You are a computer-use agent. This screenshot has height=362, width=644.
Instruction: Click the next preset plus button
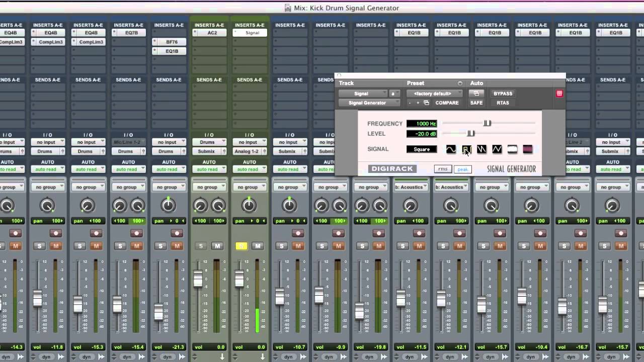pos(418,103)
